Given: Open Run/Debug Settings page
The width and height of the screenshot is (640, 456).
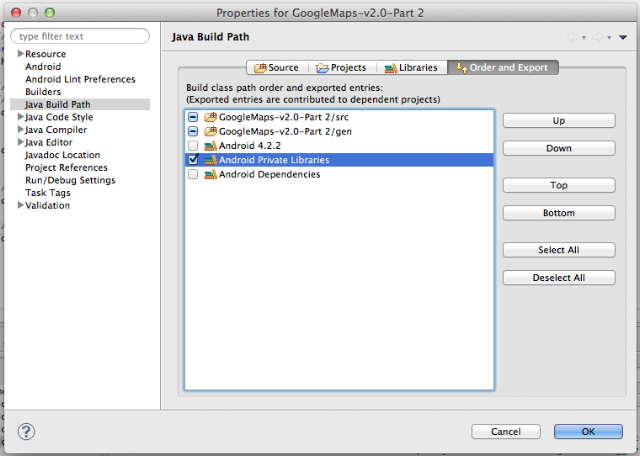Looking at the screenshot, I should coord(70,180).
